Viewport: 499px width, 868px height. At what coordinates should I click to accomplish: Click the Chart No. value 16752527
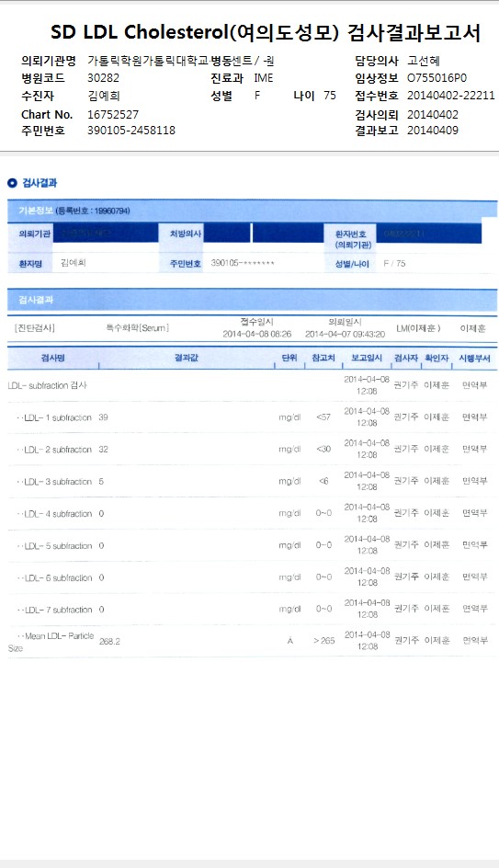[113, 115]
